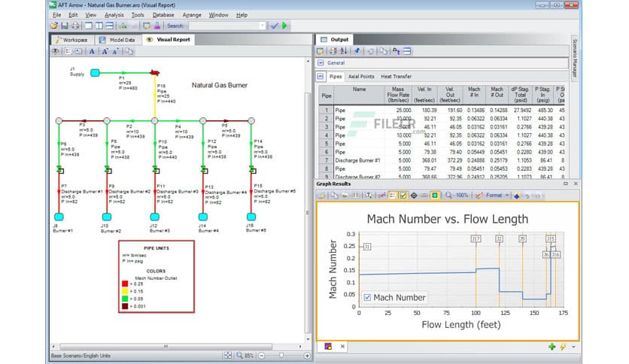Open Visual Report Control eye icon
This screenshot has width=629, height=364.
point(56,51)
